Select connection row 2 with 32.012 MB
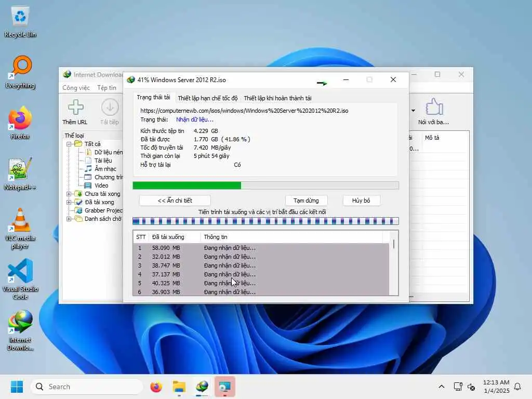The width and height of the screenshot is (532, 399). point(261,257)
